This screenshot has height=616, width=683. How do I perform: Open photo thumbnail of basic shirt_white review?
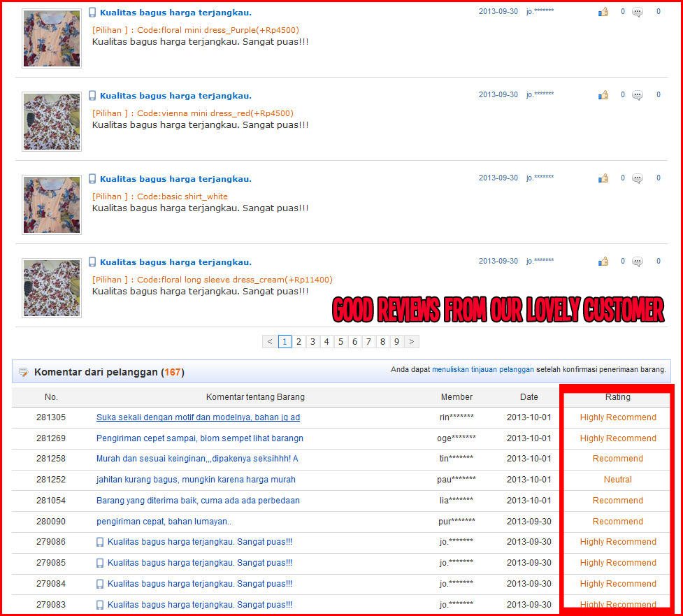[52, 205]
